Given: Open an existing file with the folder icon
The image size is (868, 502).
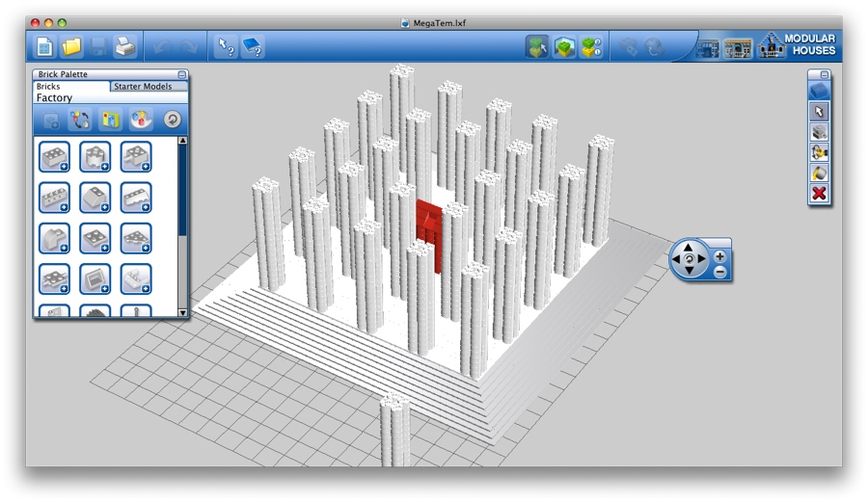Looking at the screenshot, I should (71, 47).
